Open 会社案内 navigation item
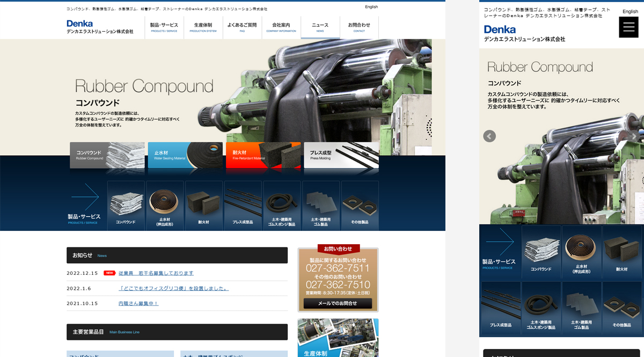This screenshot has height=357, width=644. point(281,27)
